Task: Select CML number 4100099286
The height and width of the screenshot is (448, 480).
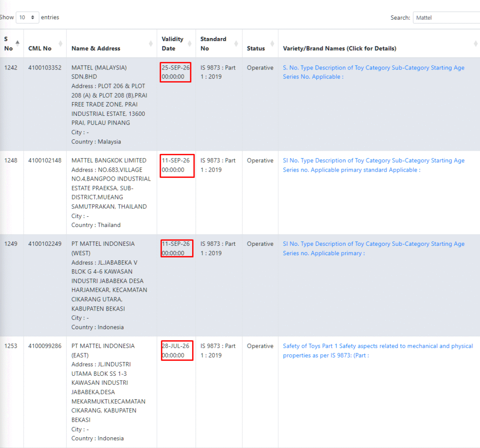Action: 45,346
